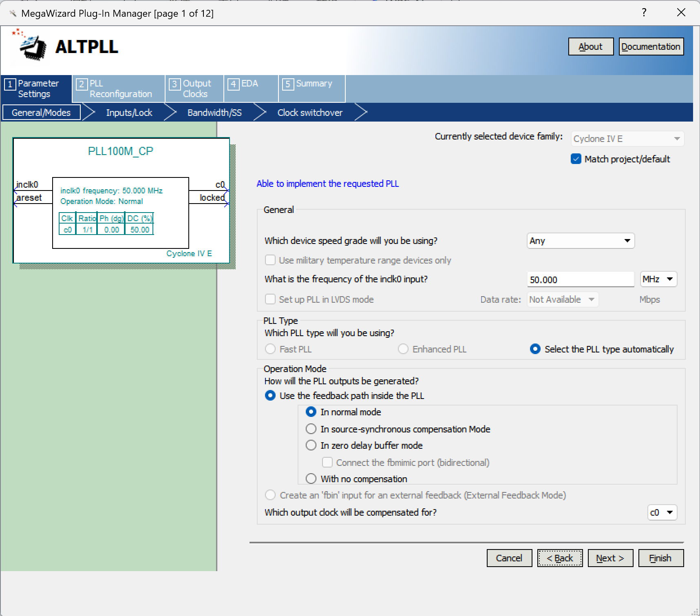Switch to Parameter Settings tab

coord(36,89)
